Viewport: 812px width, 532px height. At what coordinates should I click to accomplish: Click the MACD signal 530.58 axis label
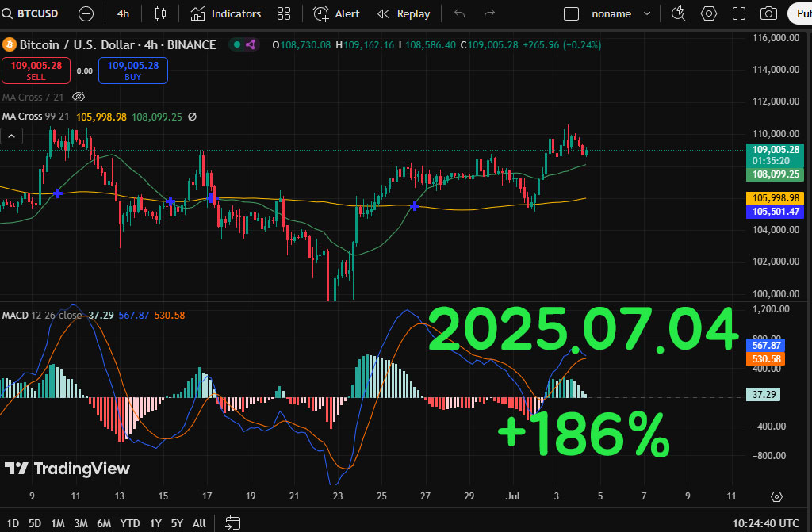(x=765, y=359)
